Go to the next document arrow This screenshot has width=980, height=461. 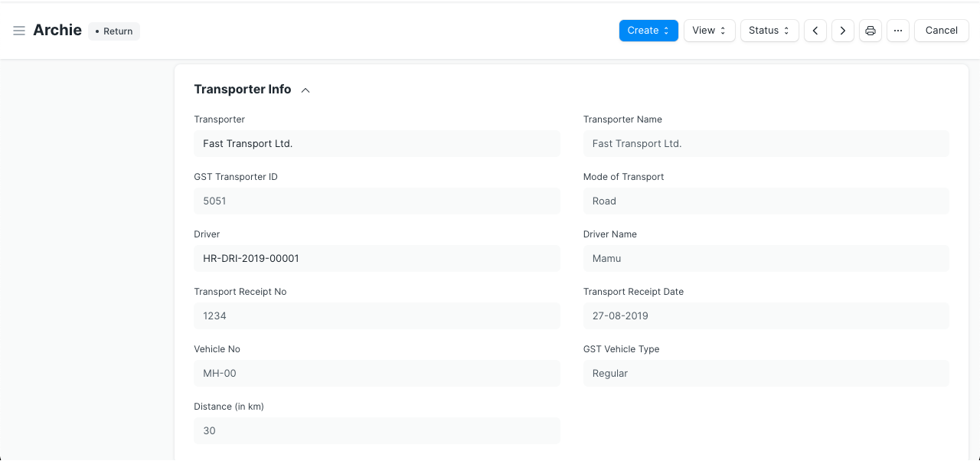tap(843, 31)
